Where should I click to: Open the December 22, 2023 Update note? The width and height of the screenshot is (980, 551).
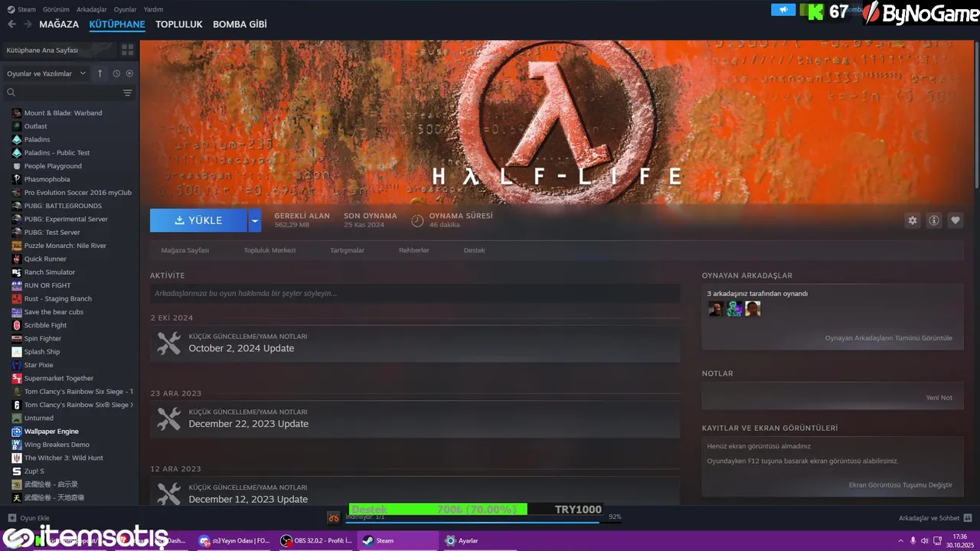click(415, 419)
